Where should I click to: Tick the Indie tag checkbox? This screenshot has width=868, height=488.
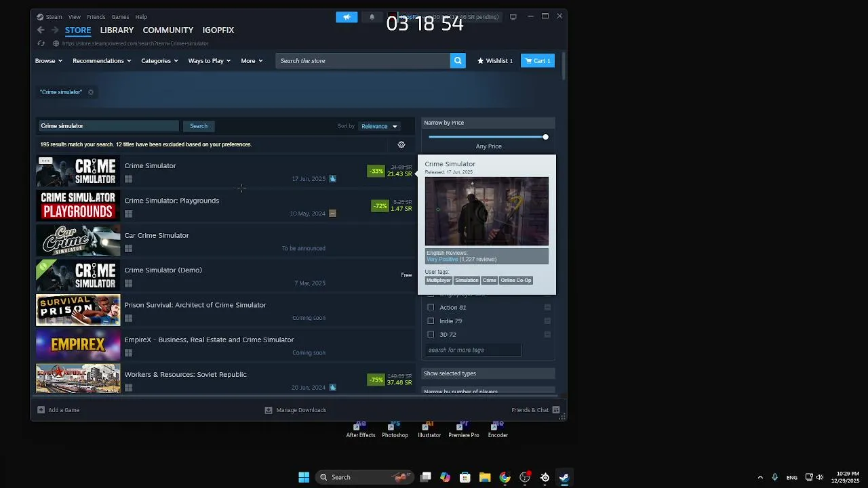(x=431, y=321)
